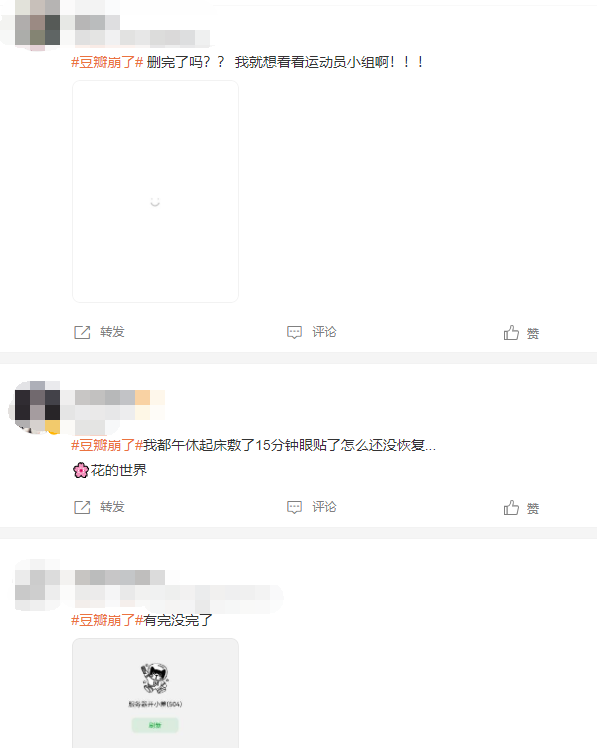This screenshot has width=597, height=748.
Task: Click repost icon on first post
Action: [82, 332]
